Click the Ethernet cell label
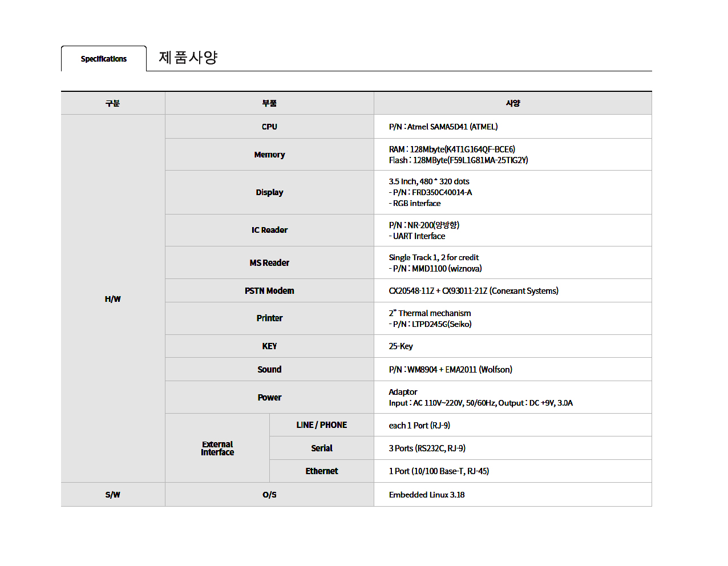 pos(321,471)
